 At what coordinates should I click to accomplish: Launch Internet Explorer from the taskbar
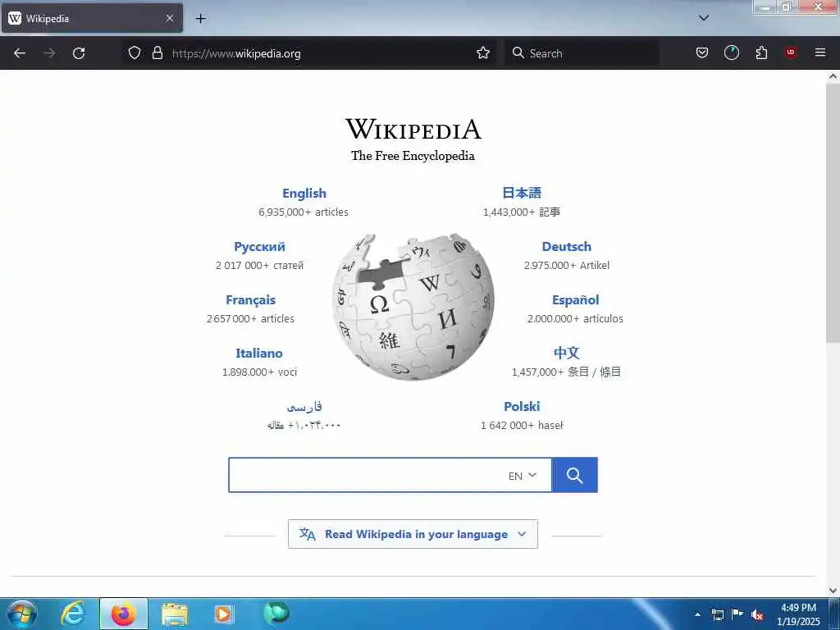pos(73,614)
